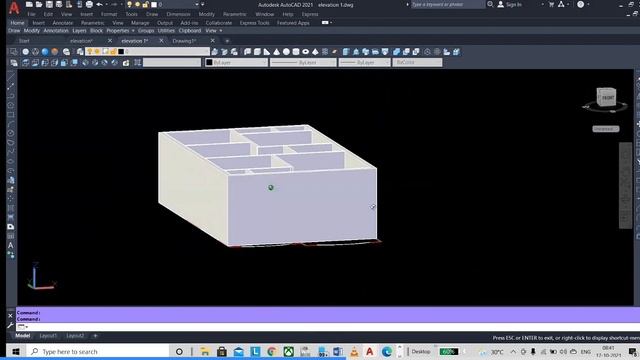
Task: Select the sphere solid icon
Action: tap(287, 52)
